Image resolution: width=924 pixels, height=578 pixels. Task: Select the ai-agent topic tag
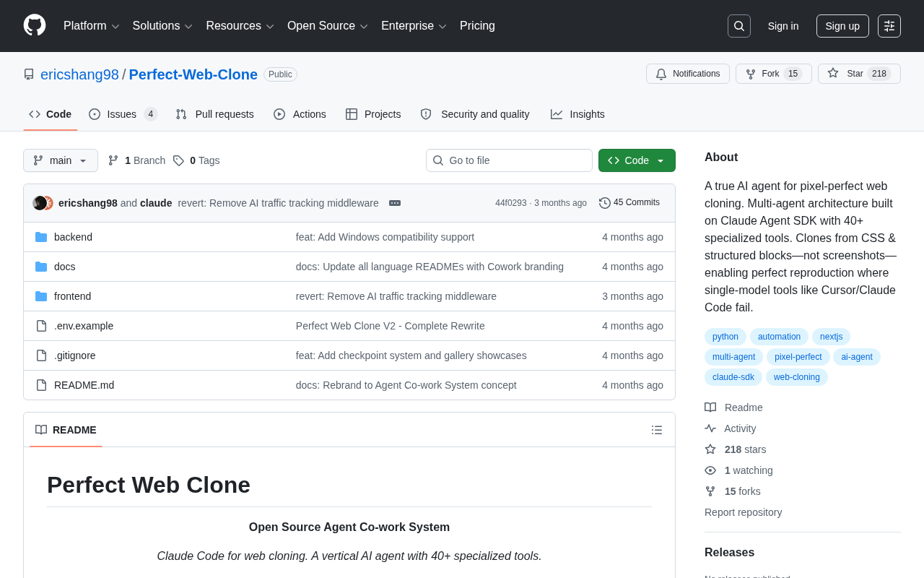[857, 357]
